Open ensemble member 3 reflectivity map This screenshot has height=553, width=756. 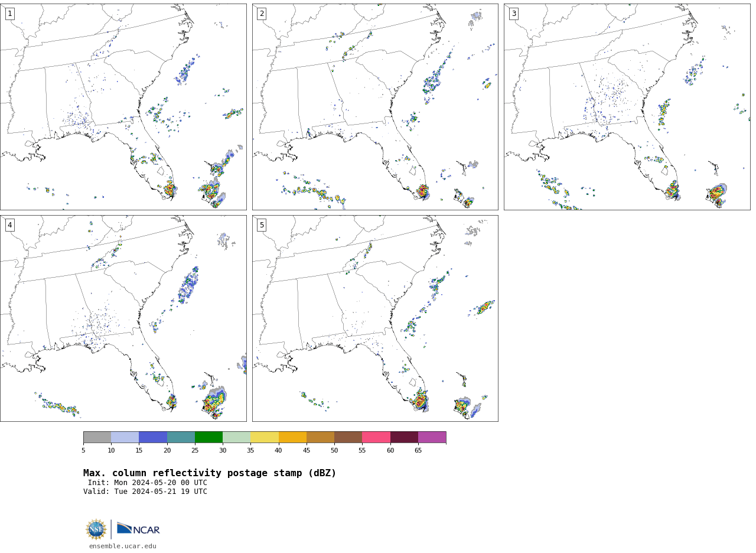click(627, 107)
